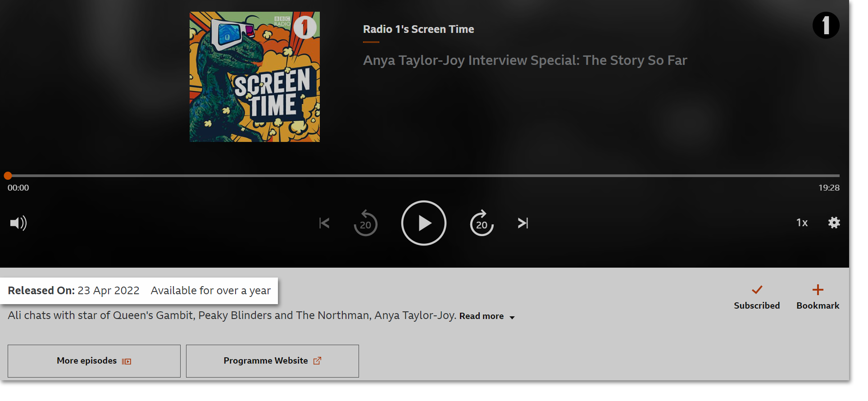The height and width of the screenshot is (401, 868).
Task: Play the Anya Taylor-Joy episode
Action: click(423, 223)
